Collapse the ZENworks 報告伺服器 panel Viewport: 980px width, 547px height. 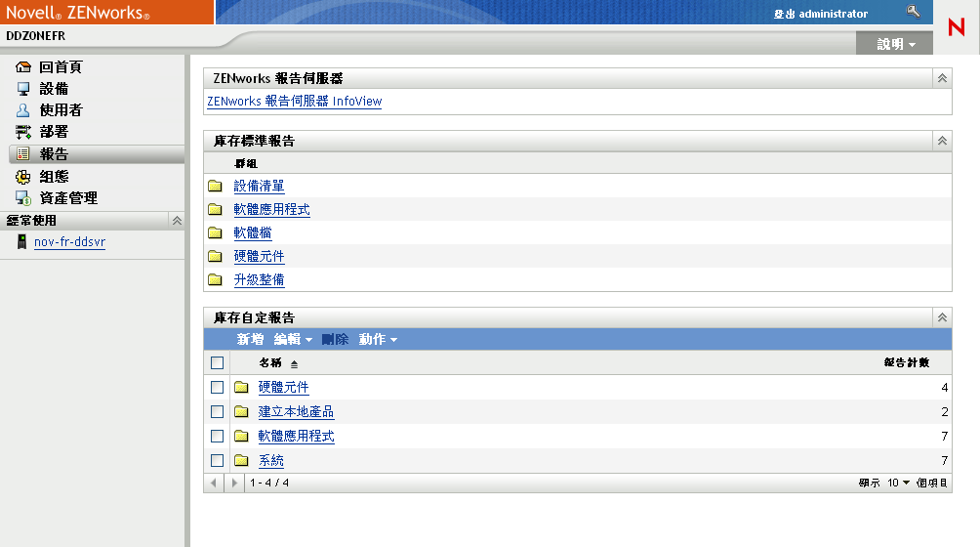[943, 78]
